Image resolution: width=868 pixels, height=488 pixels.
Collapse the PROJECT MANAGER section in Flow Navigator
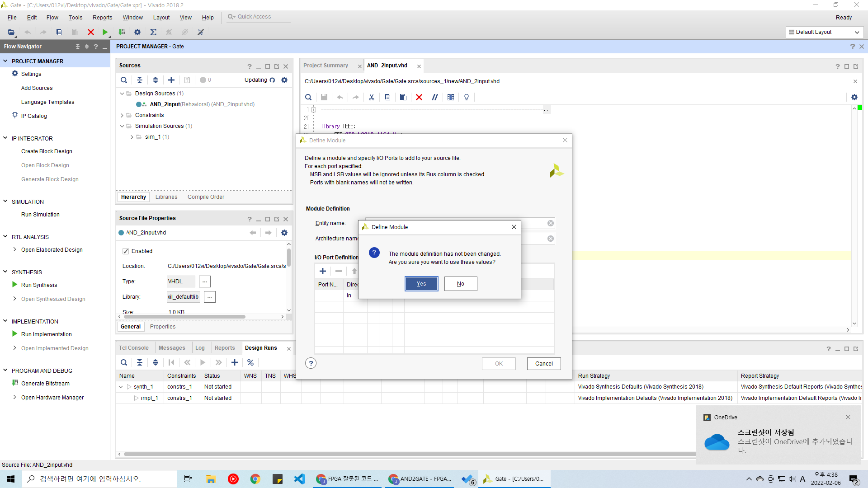[x=5, y=61]
